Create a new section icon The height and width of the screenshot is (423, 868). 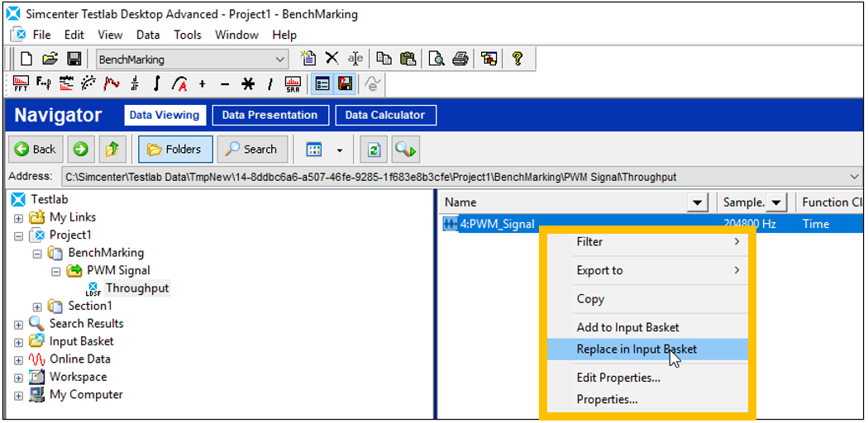308,58
